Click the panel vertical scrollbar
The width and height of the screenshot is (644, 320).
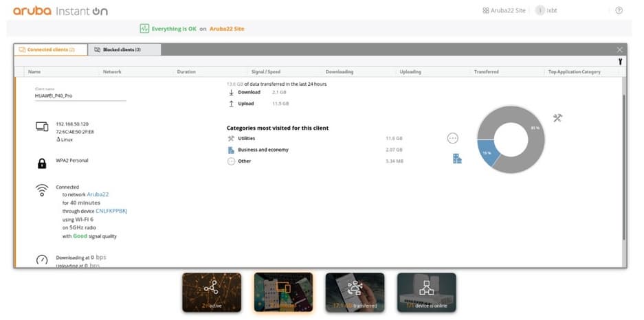(x=624, y=167)
